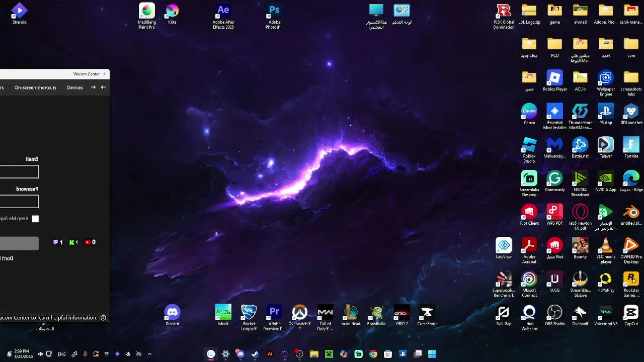Screen dimensions: 644x362
Task: Launch Brawlhalla from the desktop
Action: coord(376,315)
